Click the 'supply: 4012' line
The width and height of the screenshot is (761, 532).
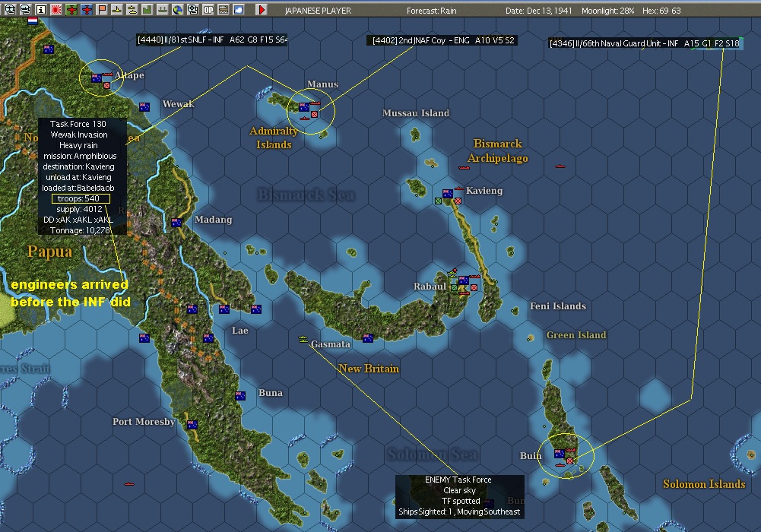coord(79,209)
